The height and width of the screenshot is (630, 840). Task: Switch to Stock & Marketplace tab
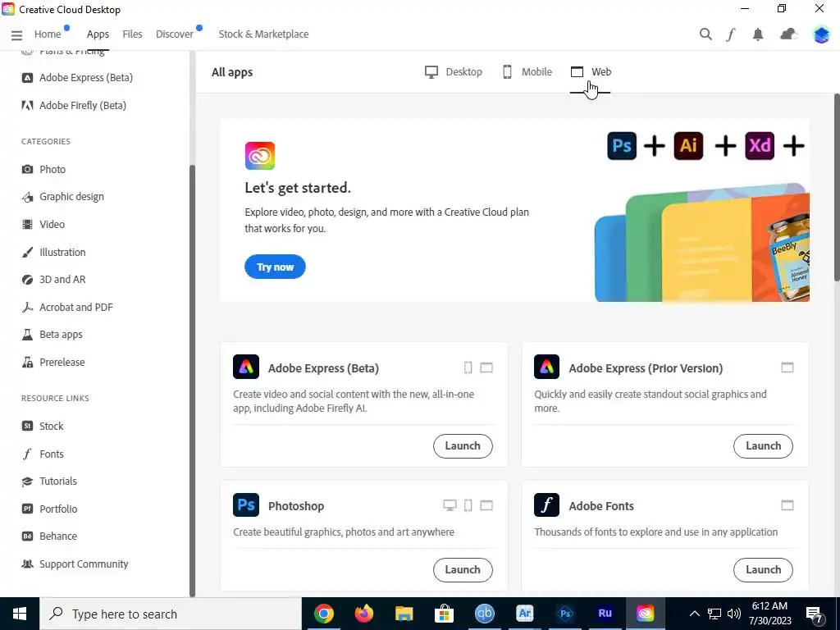pyautogui.click(x=263, y=34)
